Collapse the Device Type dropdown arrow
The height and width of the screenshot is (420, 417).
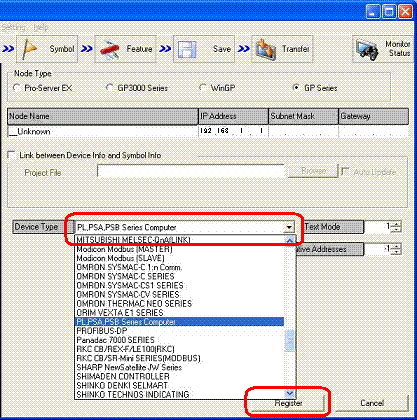point(289,227)
